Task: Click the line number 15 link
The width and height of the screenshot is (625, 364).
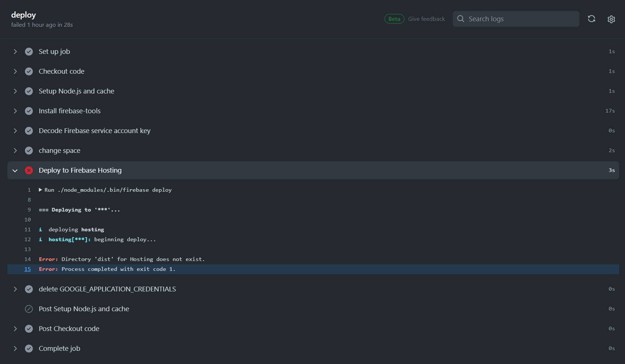Action: [x=27, y=269]
